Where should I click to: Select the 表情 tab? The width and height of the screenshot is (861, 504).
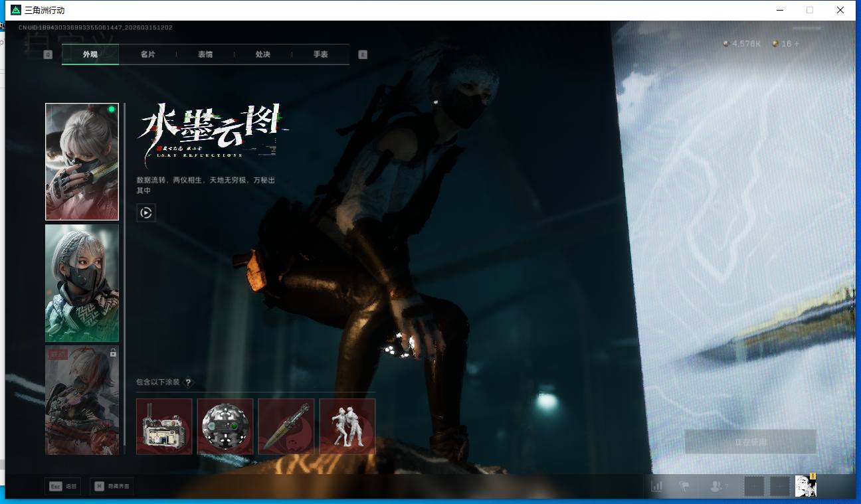(x=205, y=54)
